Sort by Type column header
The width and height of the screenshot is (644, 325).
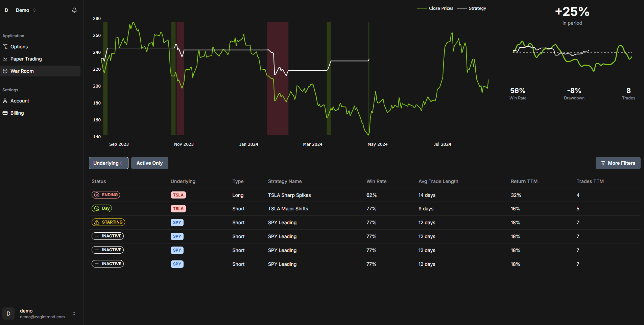(238, 181)
